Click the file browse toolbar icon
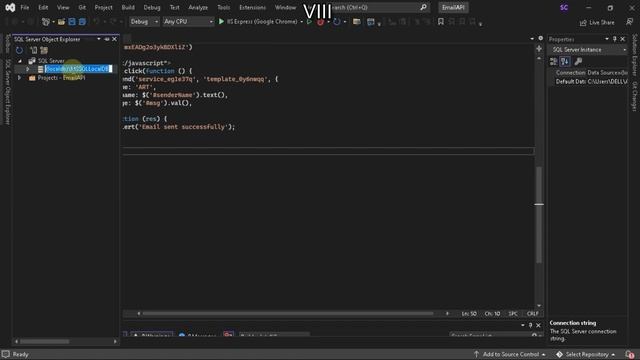Image resolution: width=640 pixels, height=360 pixels. click(356, 22)
